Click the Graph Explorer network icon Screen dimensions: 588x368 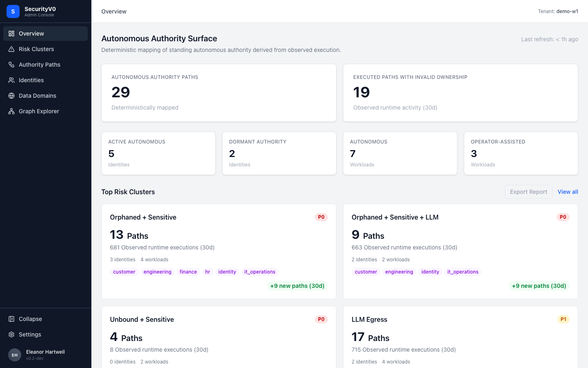(11, 111)
